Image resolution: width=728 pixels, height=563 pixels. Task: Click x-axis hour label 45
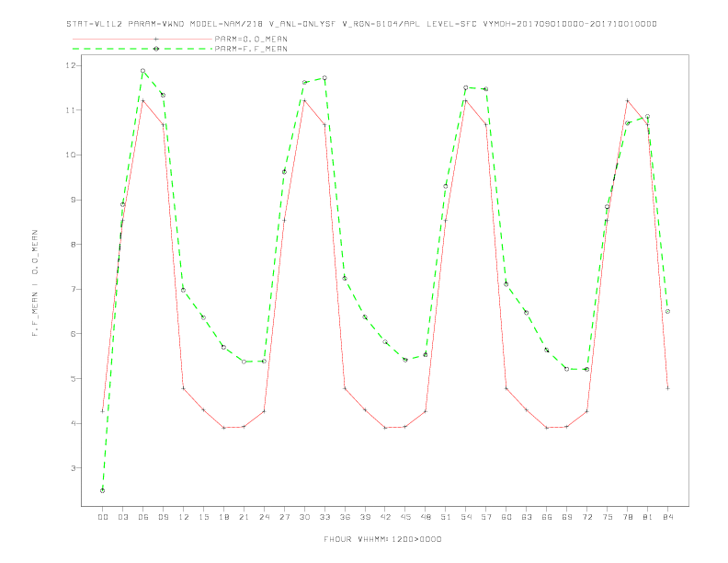point(405,517)
